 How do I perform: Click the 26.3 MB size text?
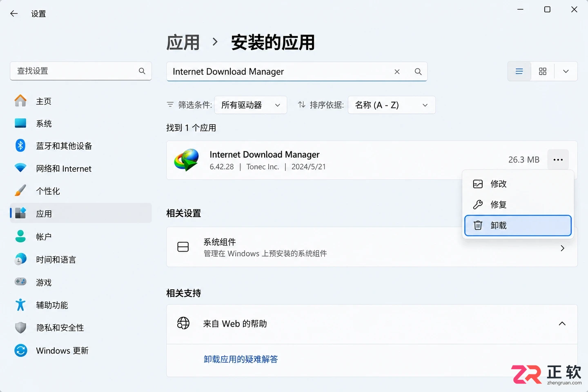pyautogui.click(x=524, y=160)
